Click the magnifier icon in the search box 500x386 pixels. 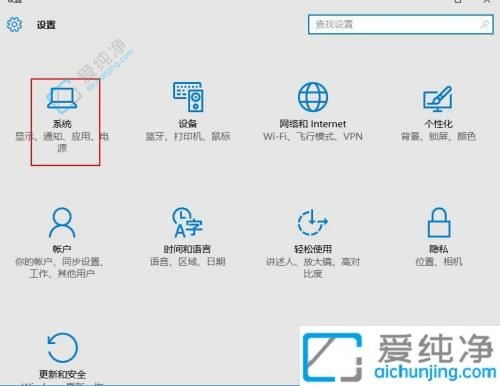[485, 24]
